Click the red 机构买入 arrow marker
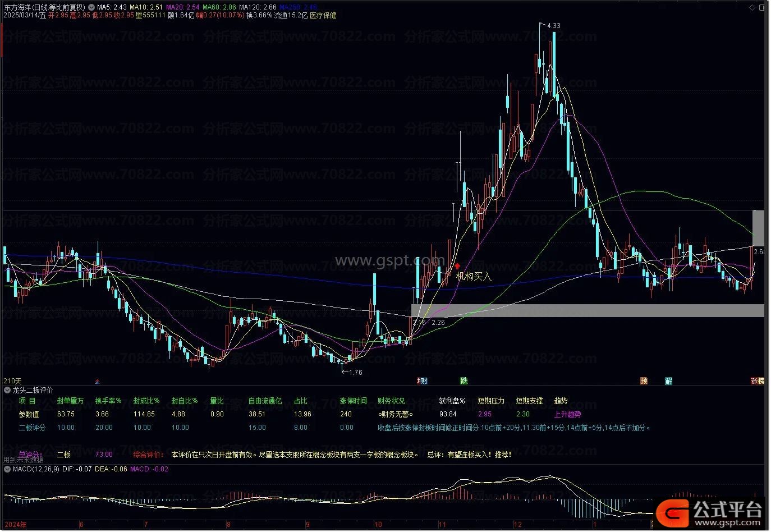 (x=457, y=267)
